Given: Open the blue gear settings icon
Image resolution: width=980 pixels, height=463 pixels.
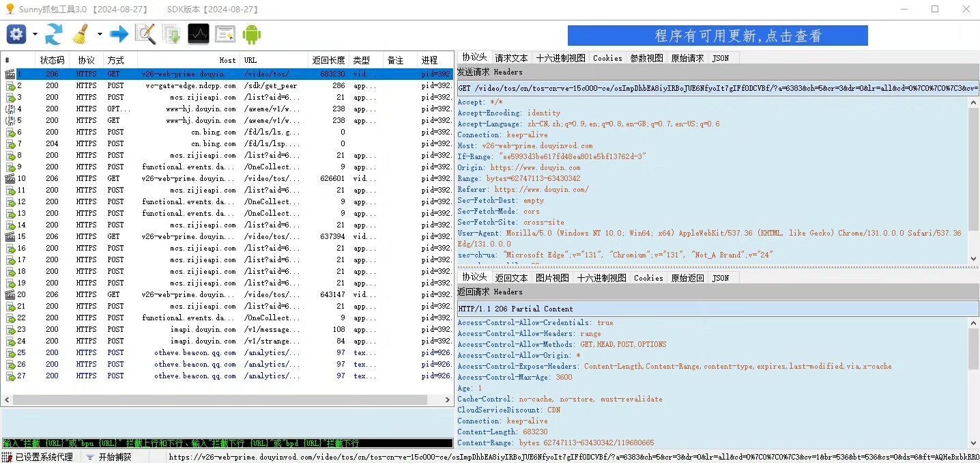Looking at the screenshot, I should point(16,34).
